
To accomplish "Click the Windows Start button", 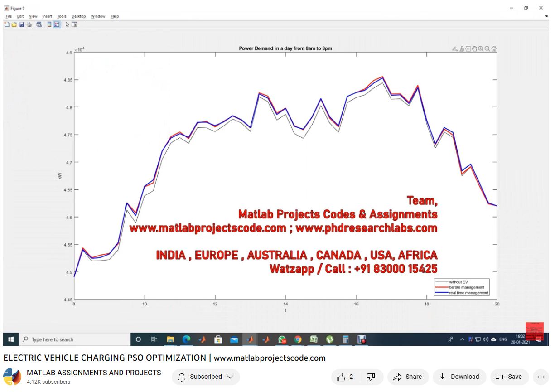I will click(10, 339).
